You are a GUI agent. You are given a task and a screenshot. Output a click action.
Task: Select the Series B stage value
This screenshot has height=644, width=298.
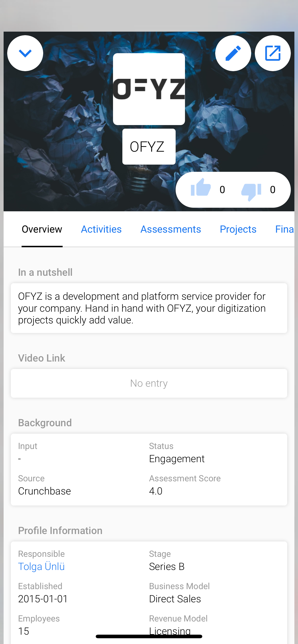point(167,567)
